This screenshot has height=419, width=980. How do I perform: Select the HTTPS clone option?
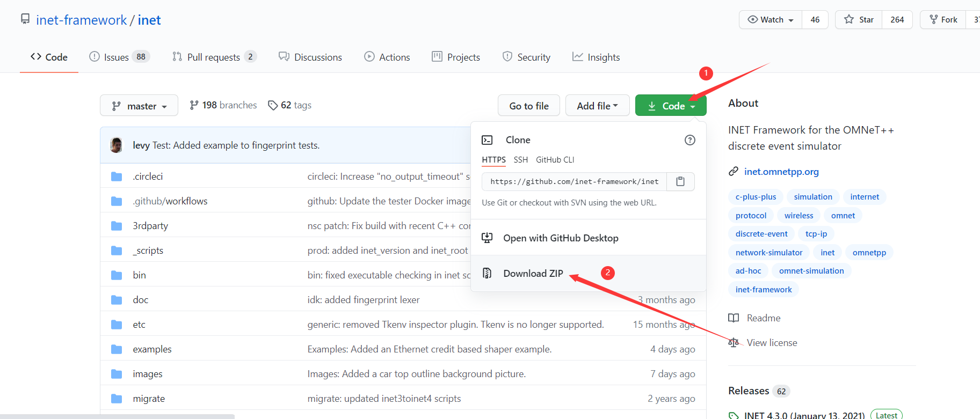click(x=493, y=160)
